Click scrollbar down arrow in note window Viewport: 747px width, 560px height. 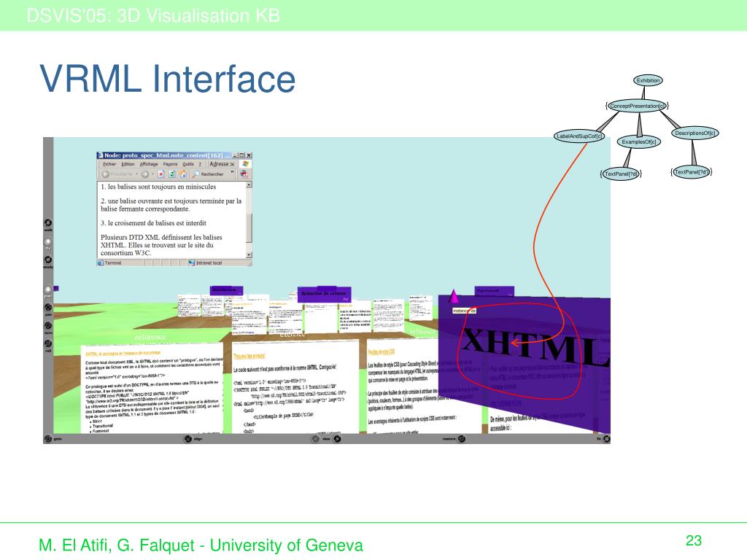(249, 254)
